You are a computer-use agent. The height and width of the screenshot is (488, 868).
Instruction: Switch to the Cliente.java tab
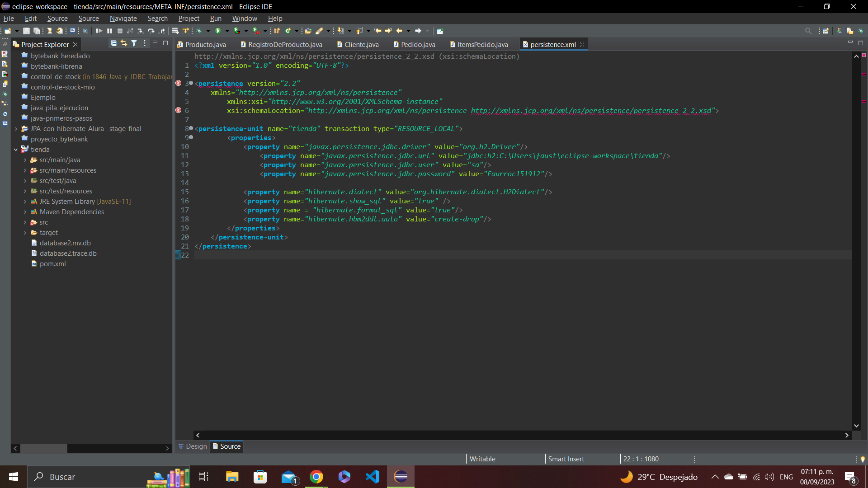[361, 44]
